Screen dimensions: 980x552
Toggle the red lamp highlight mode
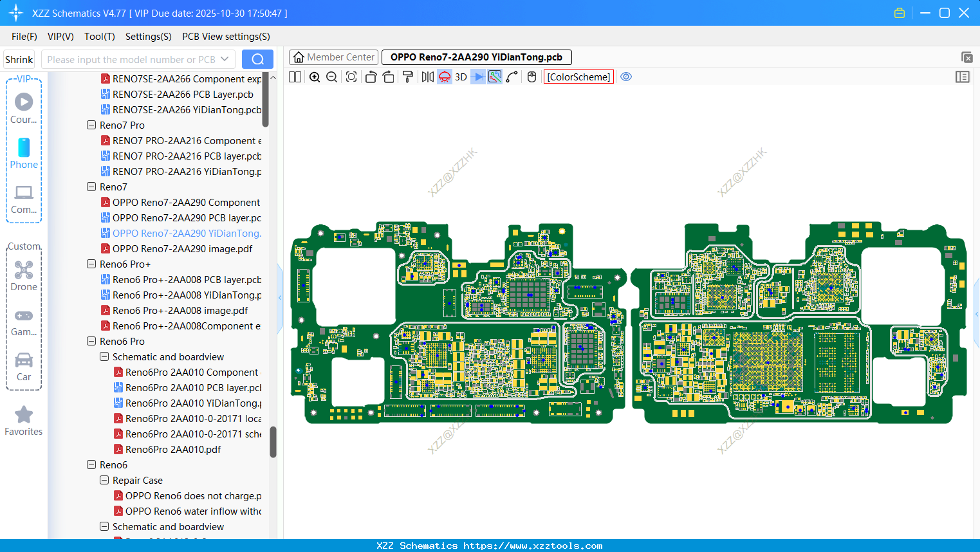click(445, 77)
